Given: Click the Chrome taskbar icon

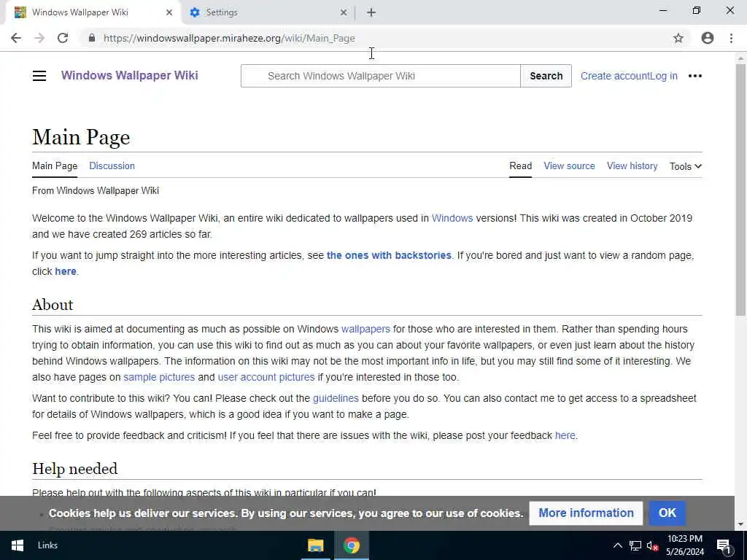Looking at the screenshot, I should 352,545.
